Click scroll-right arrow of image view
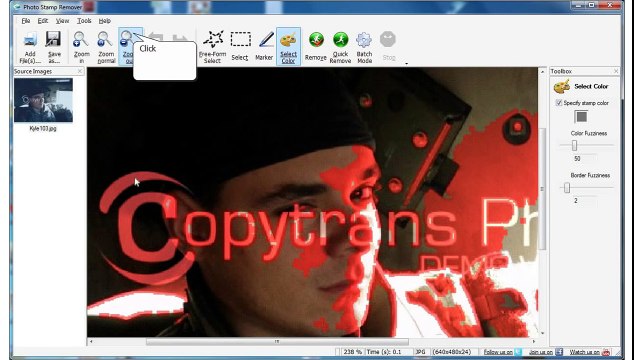Image resolution: width=634 pixels, height=360 pixels. 535,342
